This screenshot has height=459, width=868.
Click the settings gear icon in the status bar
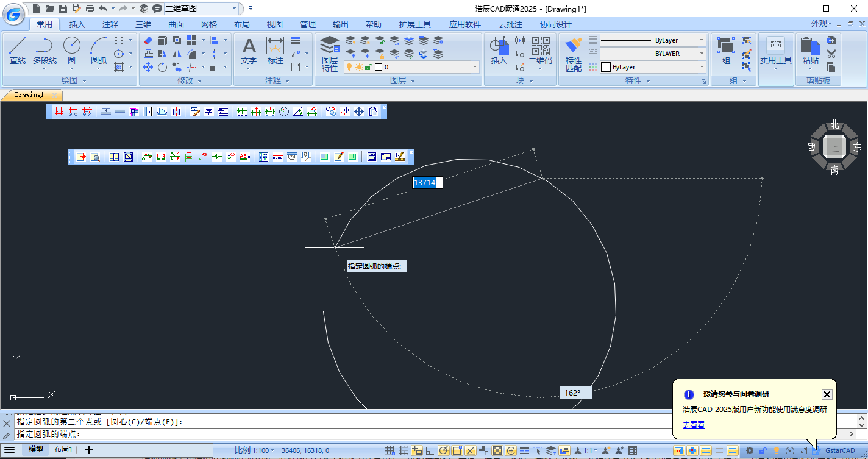(750, 450)
